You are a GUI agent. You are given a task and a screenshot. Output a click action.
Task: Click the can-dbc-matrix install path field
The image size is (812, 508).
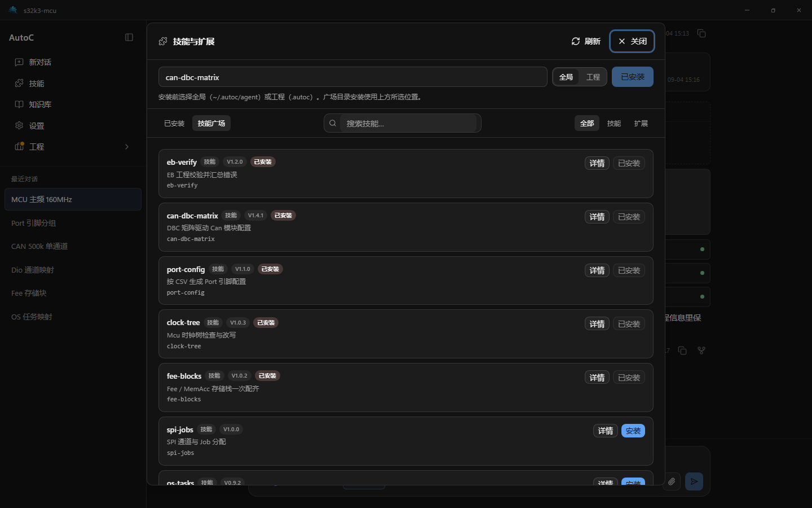coord(353,77)
